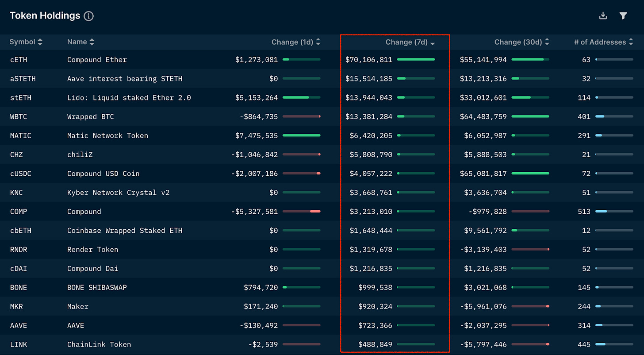Select the COMP symbol cell

(x=19, y=212)
